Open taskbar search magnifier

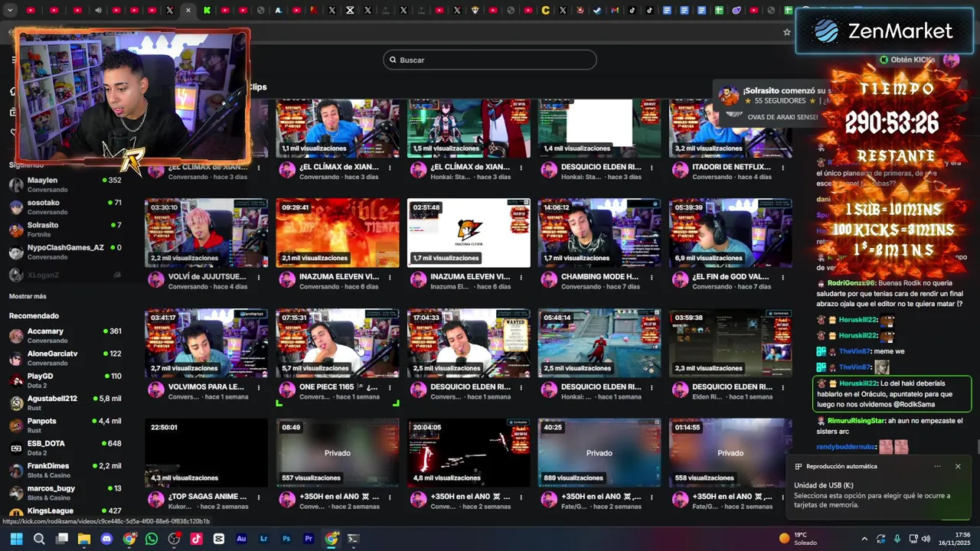[x=39, y=539]
